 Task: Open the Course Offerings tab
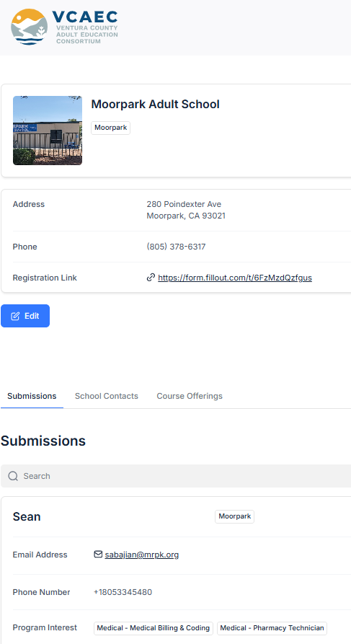tap(190, 397)
